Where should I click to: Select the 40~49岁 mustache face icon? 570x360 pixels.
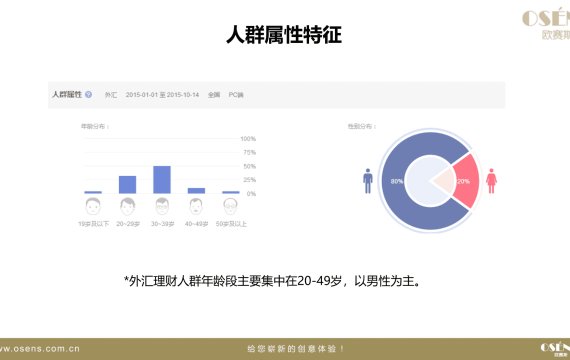pyautogui.click(x=196, y=206)
